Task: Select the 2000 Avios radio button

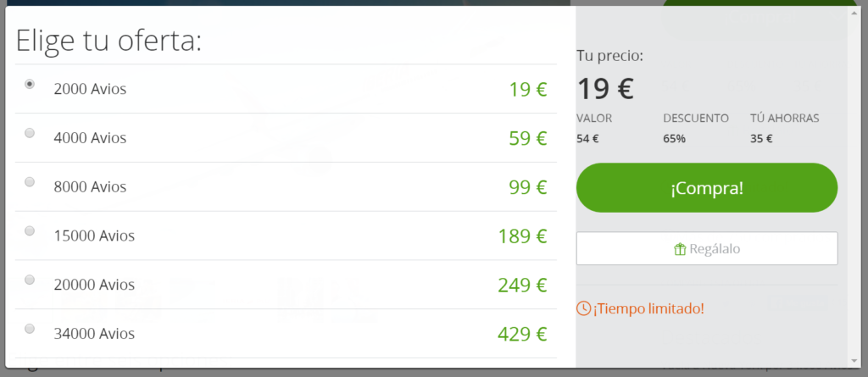Action: click(x=30, y=84)
